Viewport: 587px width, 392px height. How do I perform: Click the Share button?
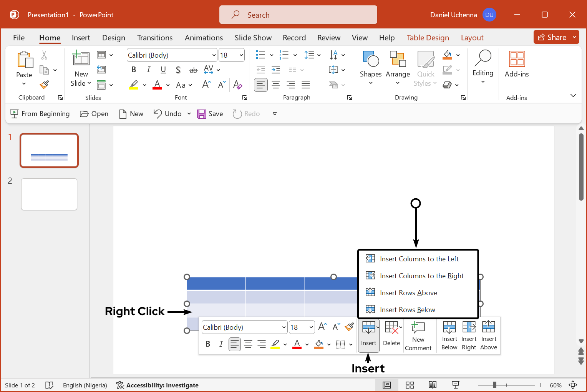(x=552, y=37)
